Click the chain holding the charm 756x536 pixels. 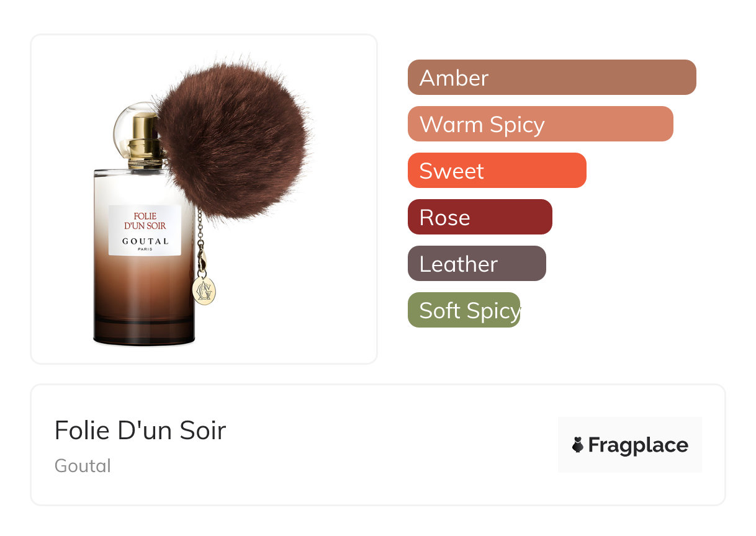tap(200, 243)
